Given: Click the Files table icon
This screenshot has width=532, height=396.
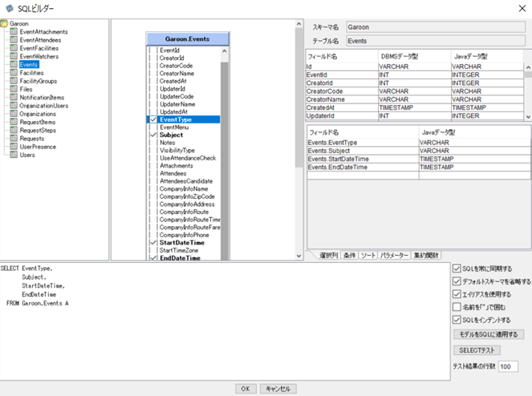Looking at the screenshot, I should point(14,89).
